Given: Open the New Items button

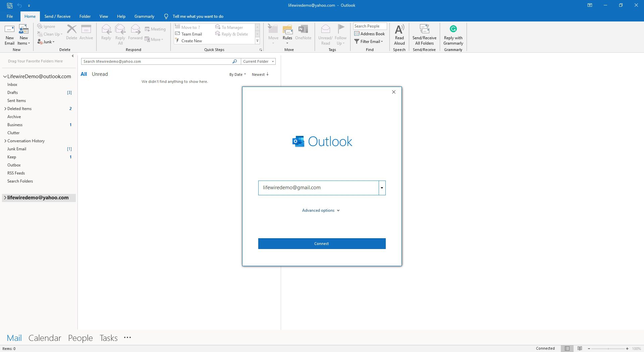Looking at the screenshot, I should point(23,35).
